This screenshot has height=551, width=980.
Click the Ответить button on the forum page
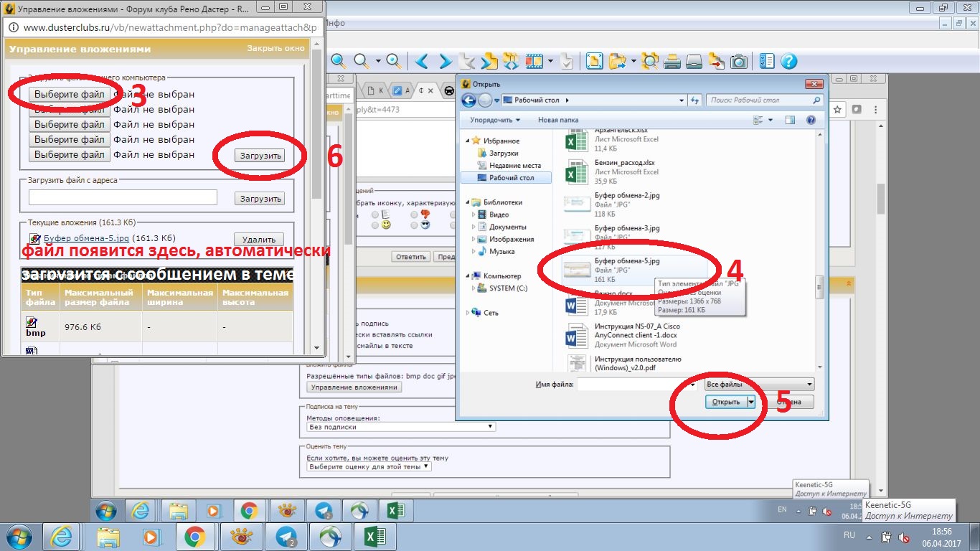pos(411,257)
